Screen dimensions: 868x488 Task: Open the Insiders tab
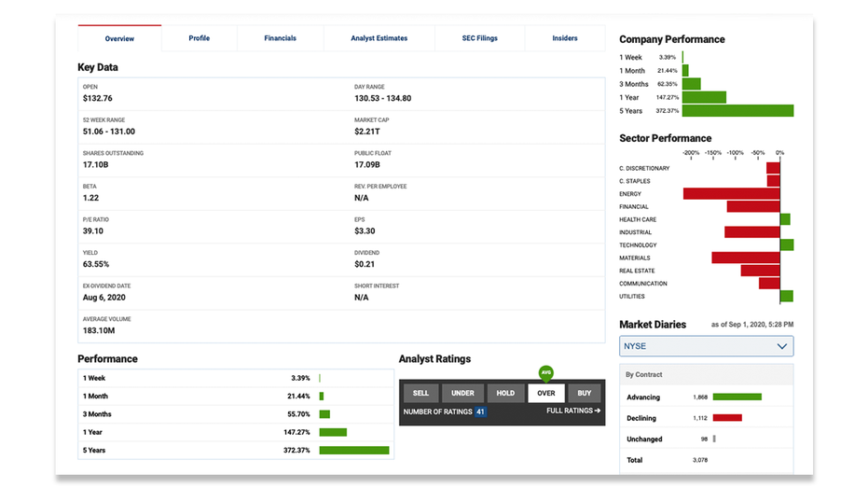click(564, 38)
